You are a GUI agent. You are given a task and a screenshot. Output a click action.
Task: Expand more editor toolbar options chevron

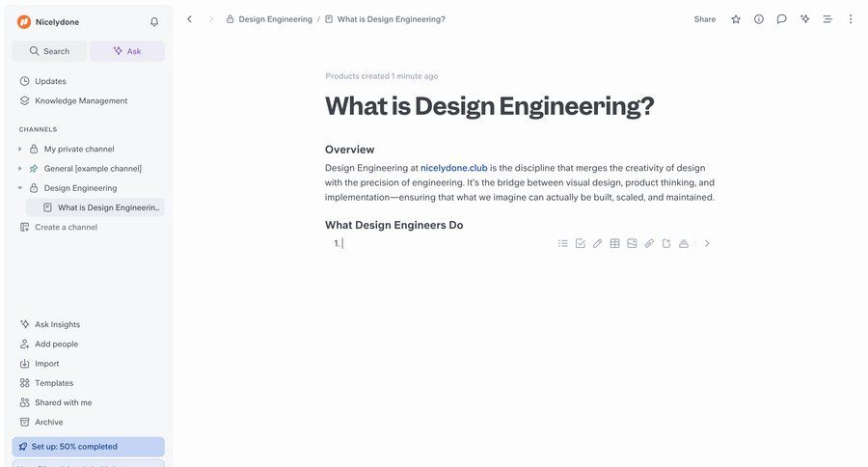point(707,243)
